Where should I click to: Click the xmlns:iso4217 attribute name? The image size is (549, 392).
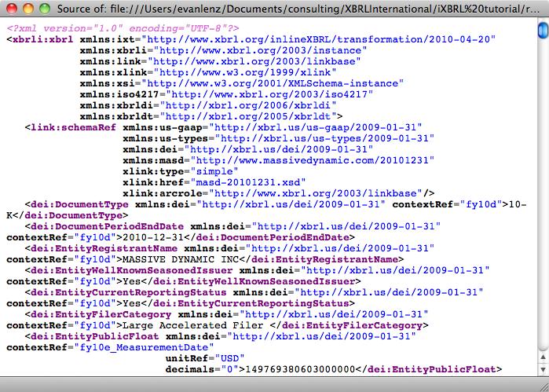click(119, 94)
